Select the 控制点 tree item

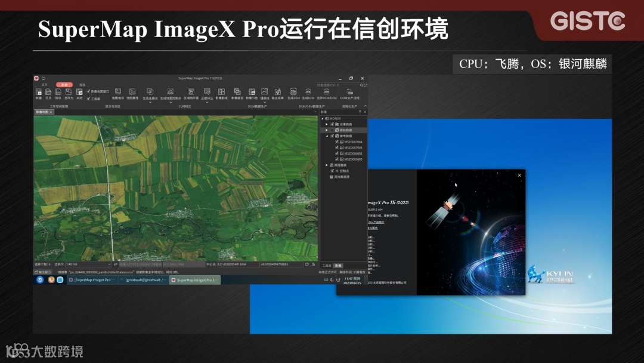click(x=344, y=171)
